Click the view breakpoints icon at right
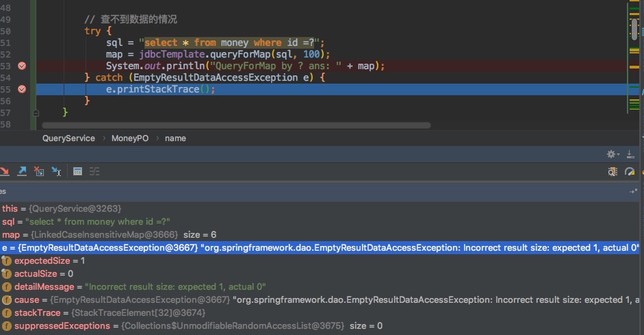The image size is (644, 335). pyautogui.click(x=613, y=171)
